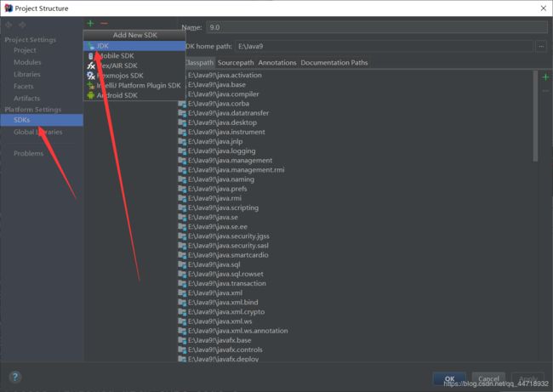Viewport: 553px width, 392px height.
Task: Select E:\Java9!\java.prefs entry
Action: tap(217, 189)
